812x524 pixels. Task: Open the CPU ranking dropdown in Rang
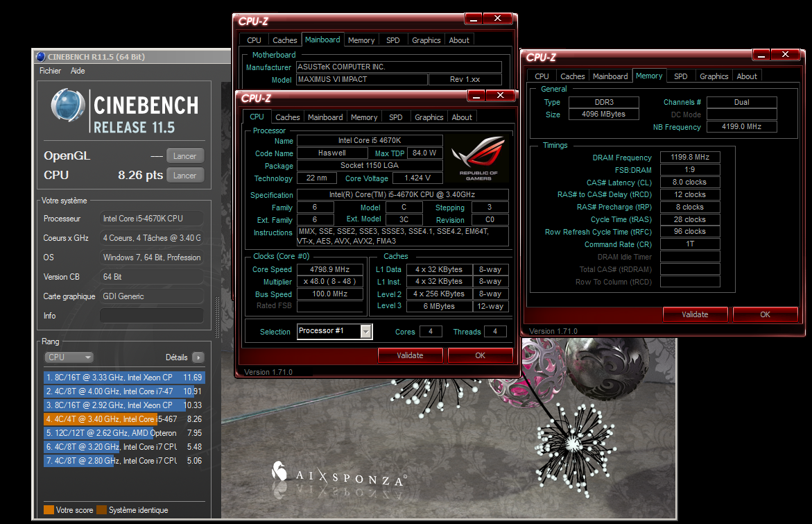pyautogui.click(x=69, y=357)
